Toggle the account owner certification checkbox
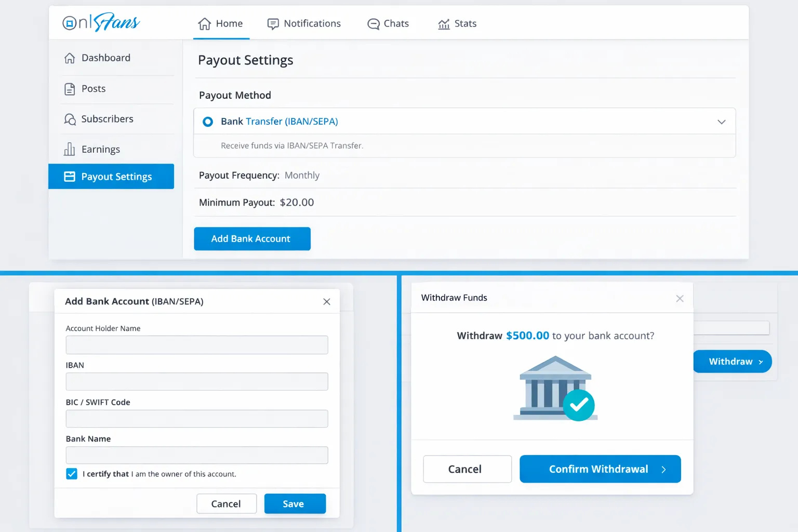Viewport: 798px width, 532px height. [72, 474]
